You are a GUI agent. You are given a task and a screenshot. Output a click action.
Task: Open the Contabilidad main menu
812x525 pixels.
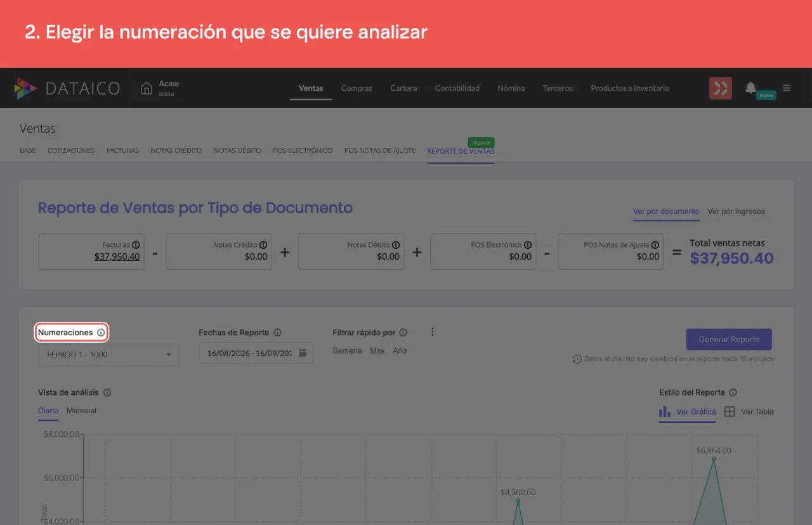[457, 88]
